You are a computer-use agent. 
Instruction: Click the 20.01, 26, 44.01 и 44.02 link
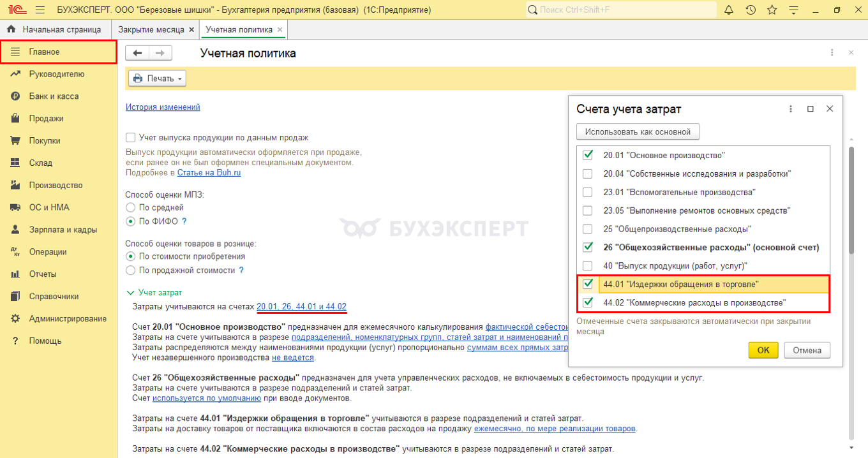[x=302, y=307]
